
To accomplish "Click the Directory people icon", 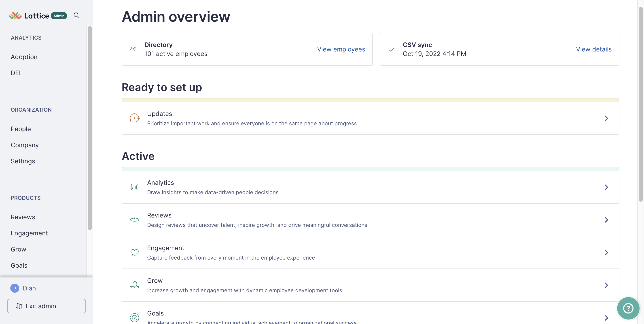I will coord(134,49).
